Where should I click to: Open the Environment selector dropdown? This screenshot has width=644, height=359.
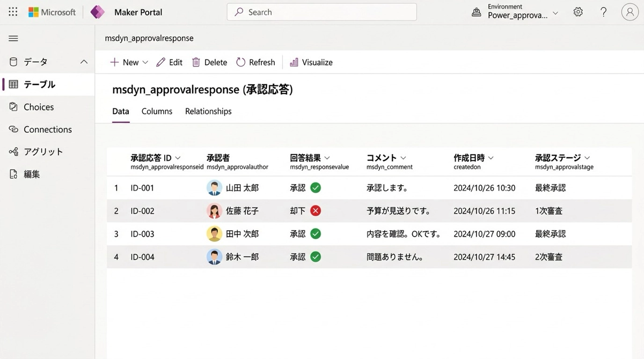click(555, 13)
